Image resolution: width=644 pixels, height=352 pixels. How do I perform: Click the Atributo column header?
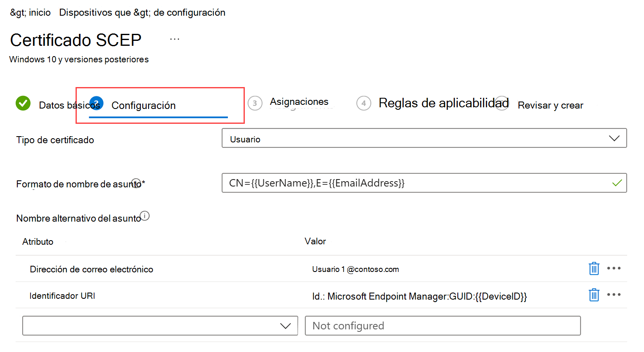click(x=38, y=241)
